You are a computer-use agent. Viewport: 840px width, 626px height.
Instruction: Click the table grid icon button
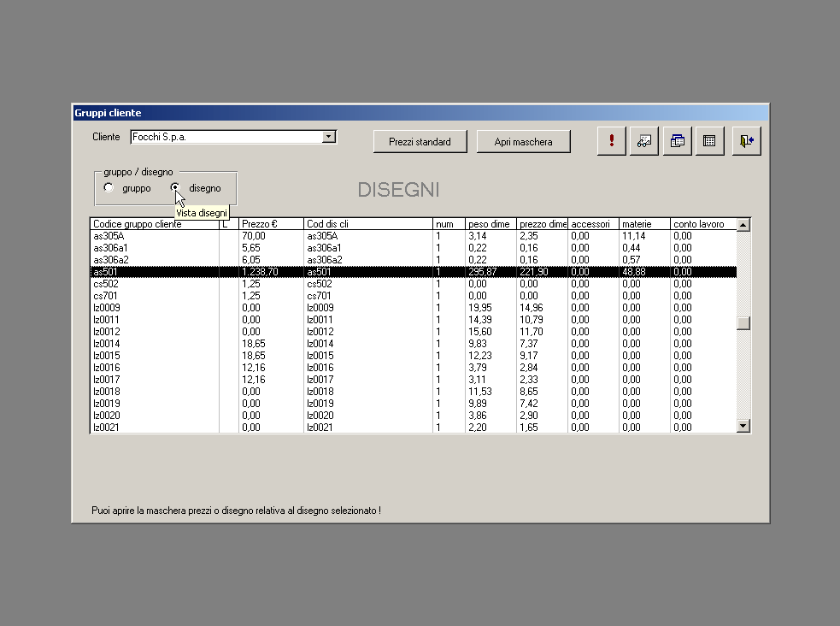709,141
